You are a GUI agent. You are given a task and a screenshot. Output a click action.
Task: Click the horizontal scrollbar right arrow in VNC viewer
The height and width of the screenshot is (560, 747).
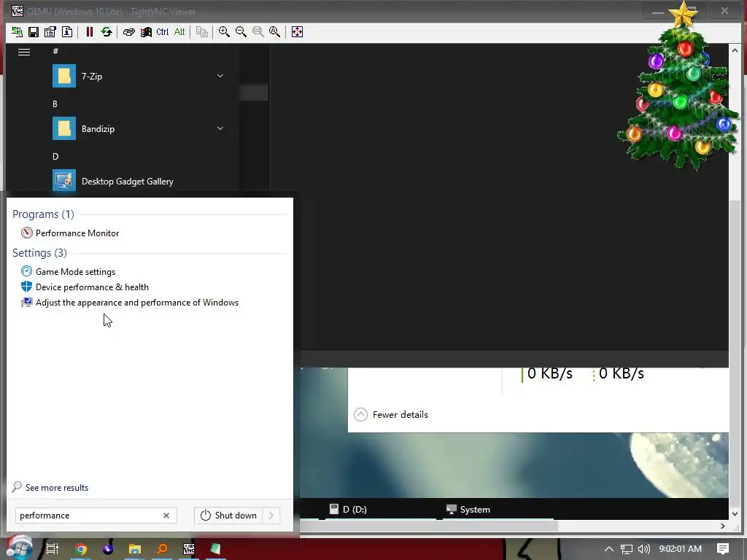(x=723, y=526)
